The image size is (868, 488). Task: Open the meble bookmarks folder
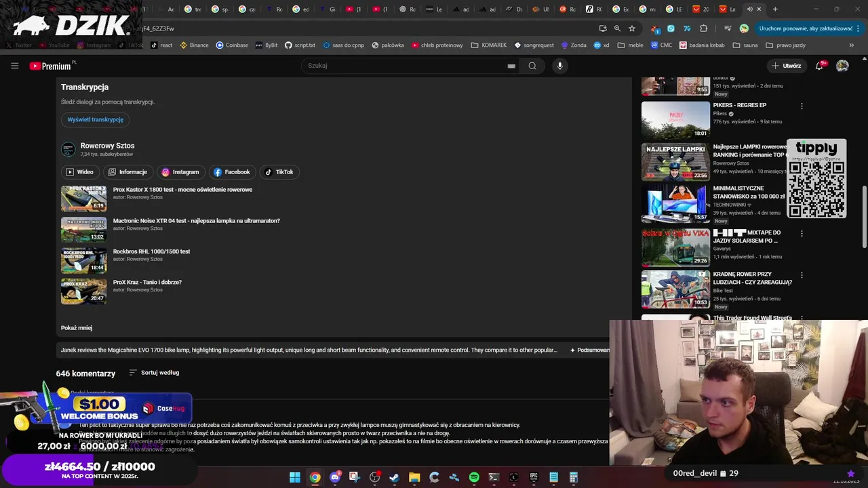[629, 45]
